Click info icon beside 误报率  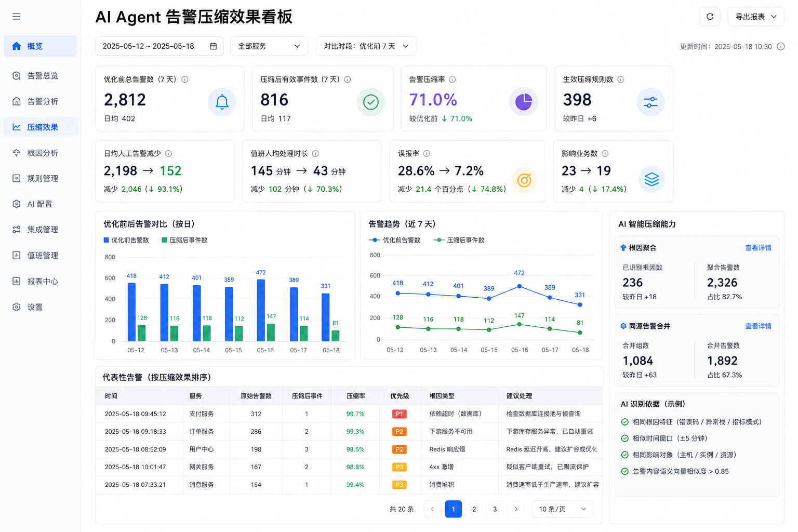[427, 154]
